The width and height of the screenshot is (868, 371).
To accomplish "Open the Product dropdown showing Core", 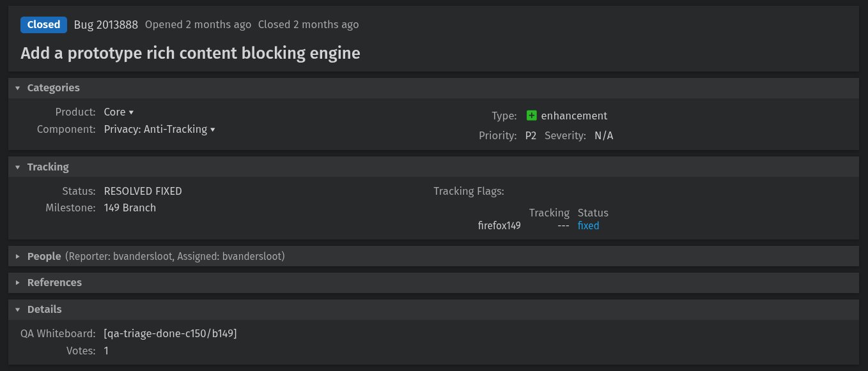I will 119,112.
